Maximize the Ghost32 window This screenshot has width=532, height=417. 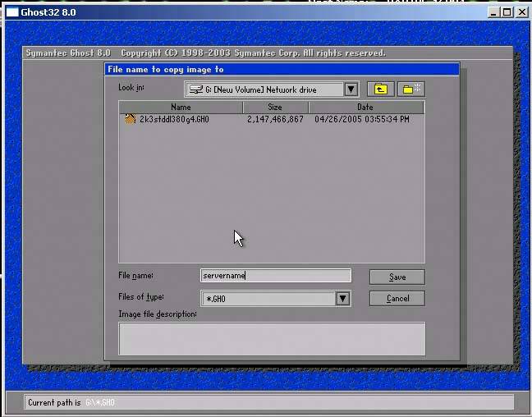point(507,12)
